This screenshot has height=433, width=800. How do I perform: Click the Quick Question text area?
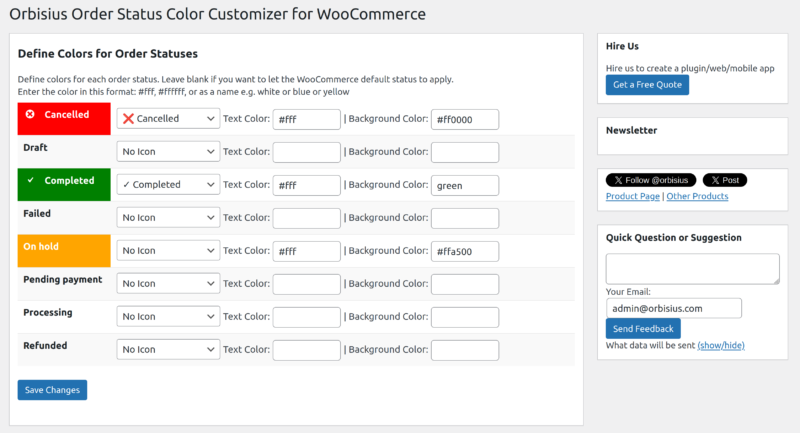click(x=692, y=269)
